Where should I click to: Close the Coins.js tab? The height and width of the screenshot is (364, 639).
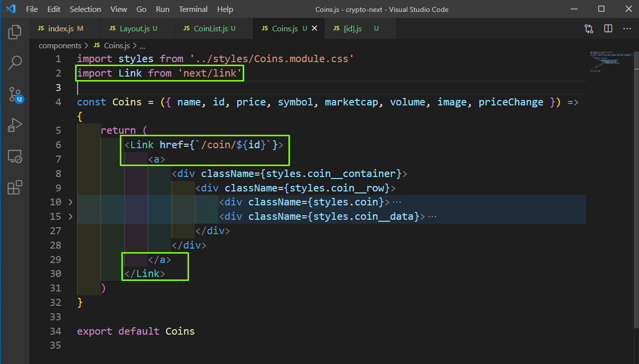click(x=314, y=29)
